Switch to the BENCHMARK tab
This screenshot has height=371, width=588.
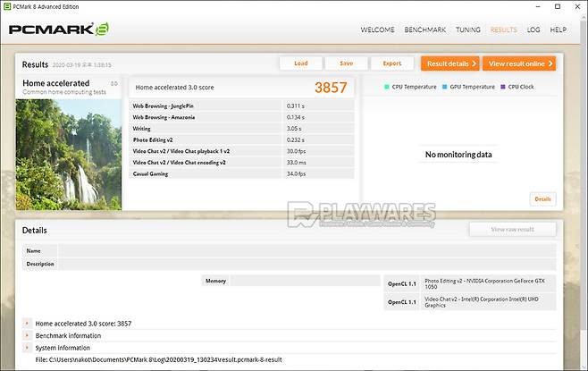[x=425, y=30]
